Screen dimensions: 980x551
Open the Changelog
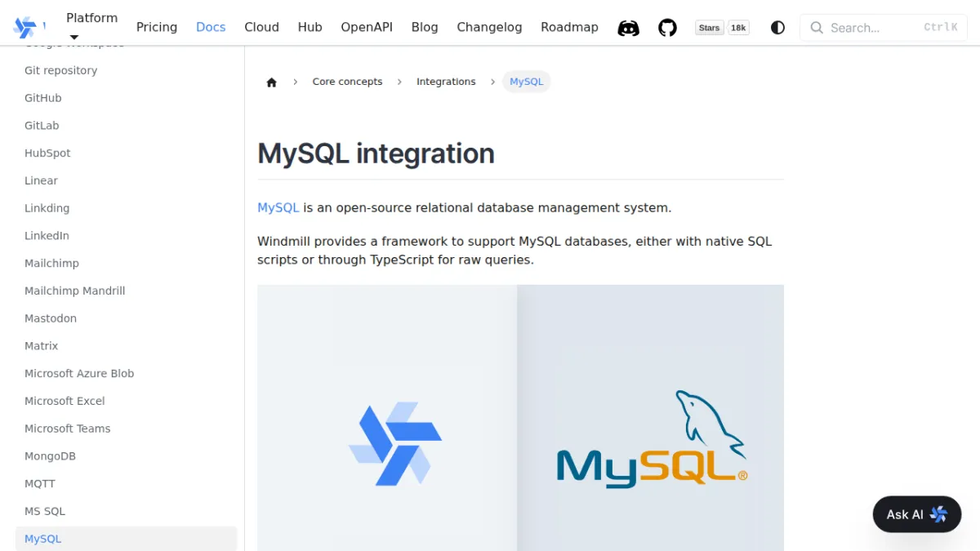489,27
